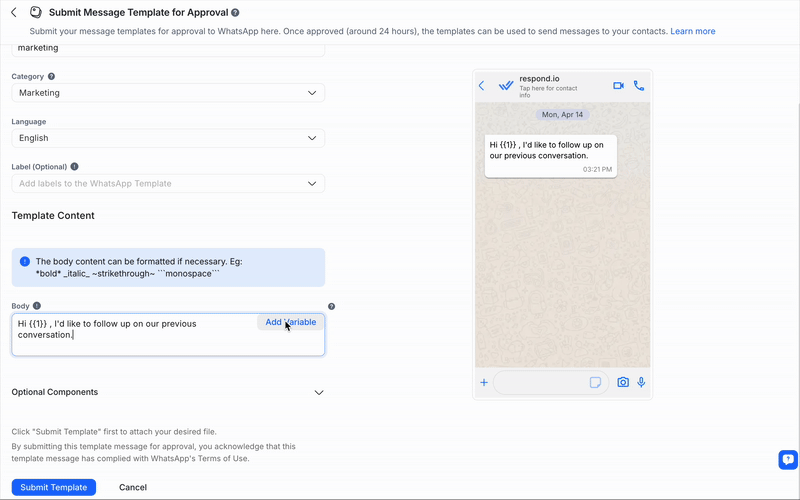Image resolution: width=800 pixels, height=500 pixels.
Task: Open the Language dropdown set to English
Action: pos(168,138)
